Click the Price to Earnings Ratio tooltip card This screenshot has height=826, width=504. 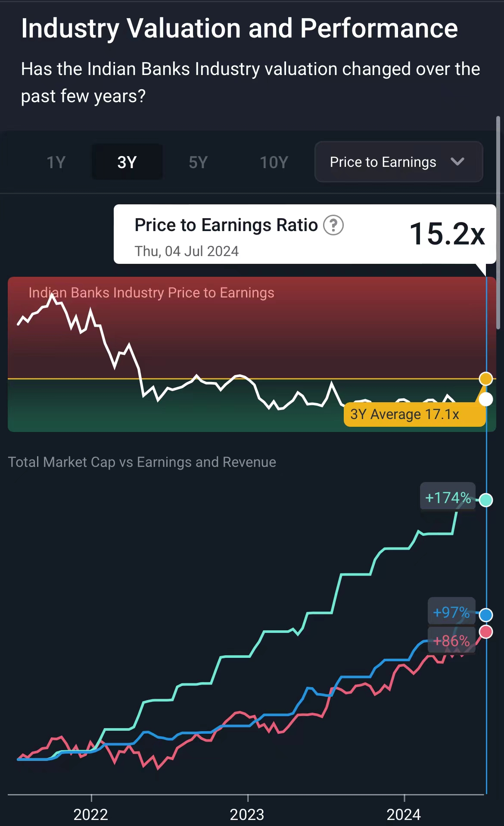(x=305, y=234)
